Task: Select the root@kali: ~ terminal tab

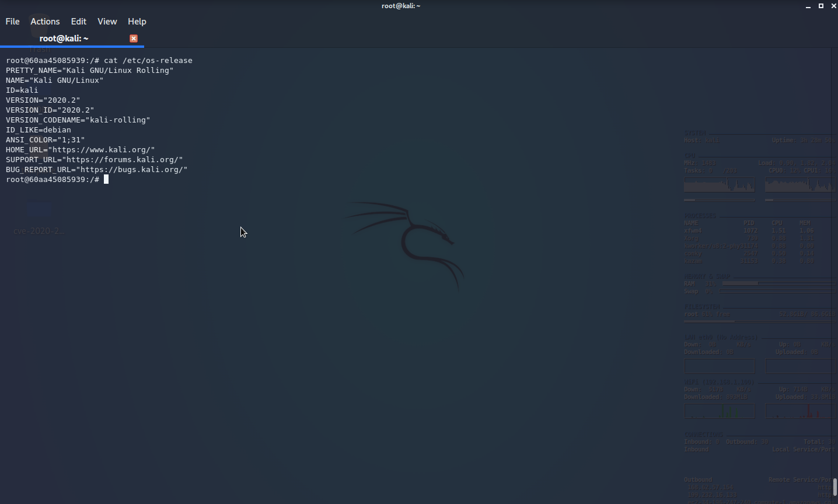Action: [x=64, y=38]
